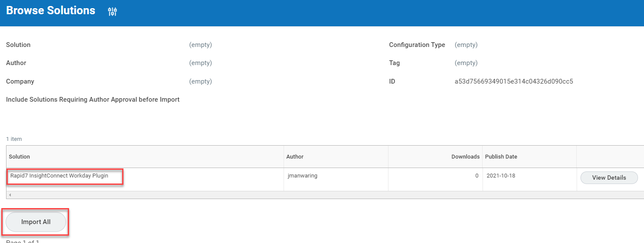Image resolution: width=644 pixels, height=243 pixels.
Task: Click the Include Solutions Requiring Author Approval label
Action: pos(93,100)
